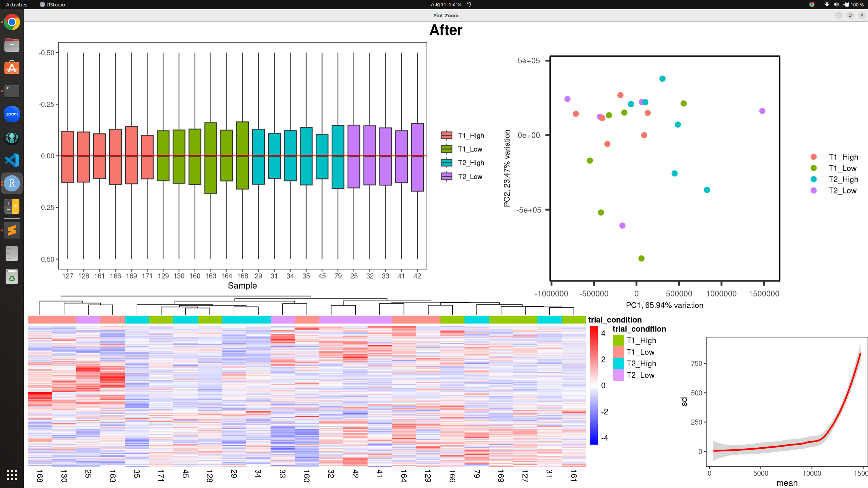Image resolution: width=868 pixels, height=488 pixels.
Task: Click the heatmap color scale bar
Action: (594, 385)
